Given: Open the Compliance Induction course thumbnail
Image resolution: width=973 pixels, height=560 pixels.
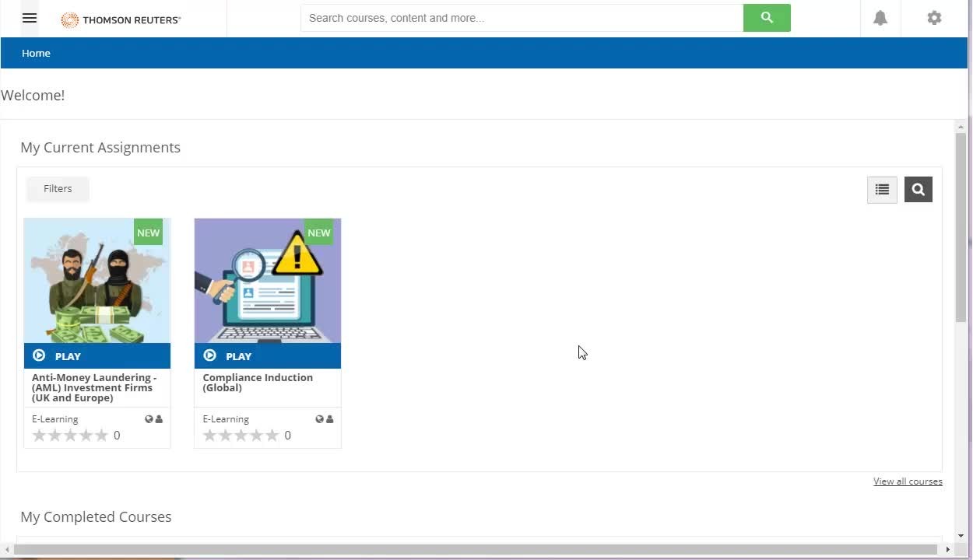Looking at the screenshot, I should pyautogui.click(x=267, y=282).
